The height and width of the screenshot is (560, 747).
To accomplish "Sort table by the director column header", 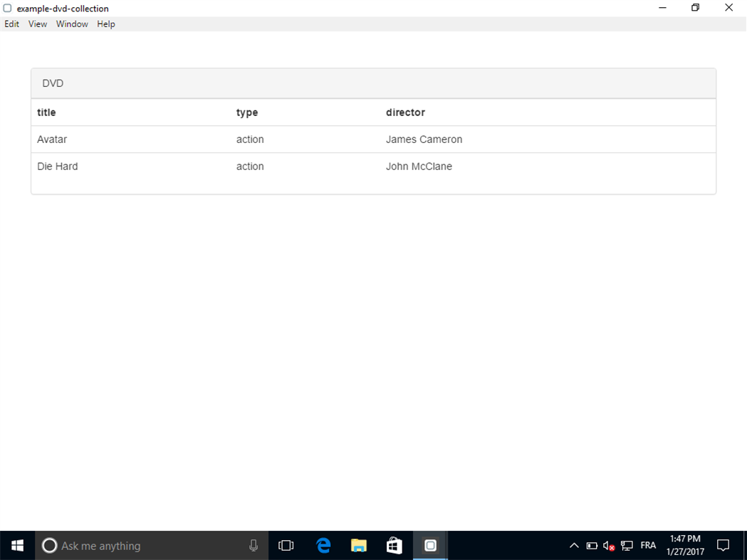I will (x=406, y=112).
